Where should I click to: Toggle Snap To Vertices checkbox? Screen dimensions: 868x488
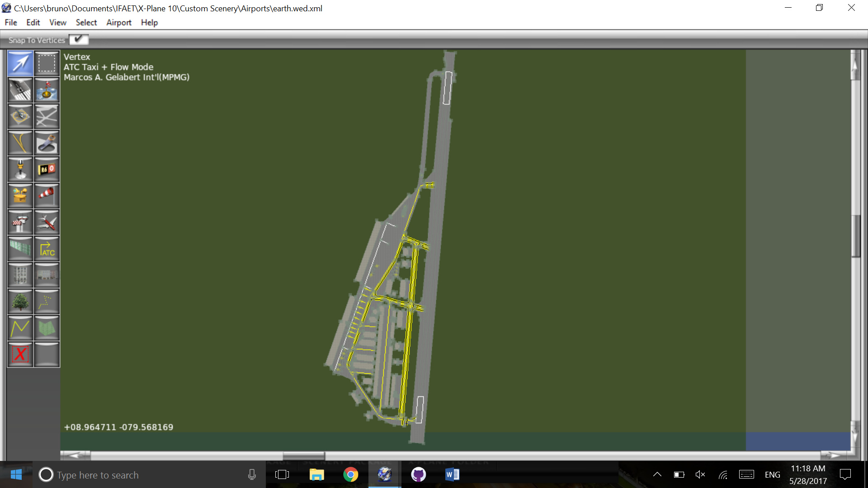click(79, 40)
